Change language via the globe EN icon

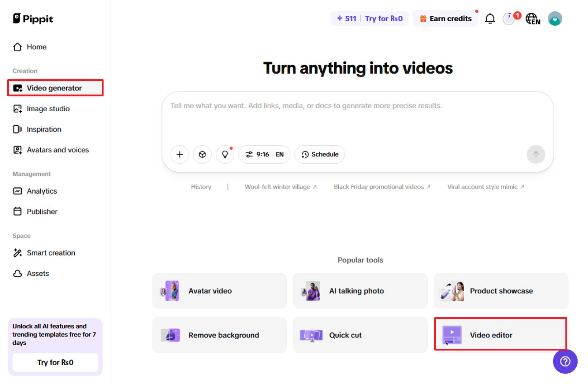(x=533, y=19)
